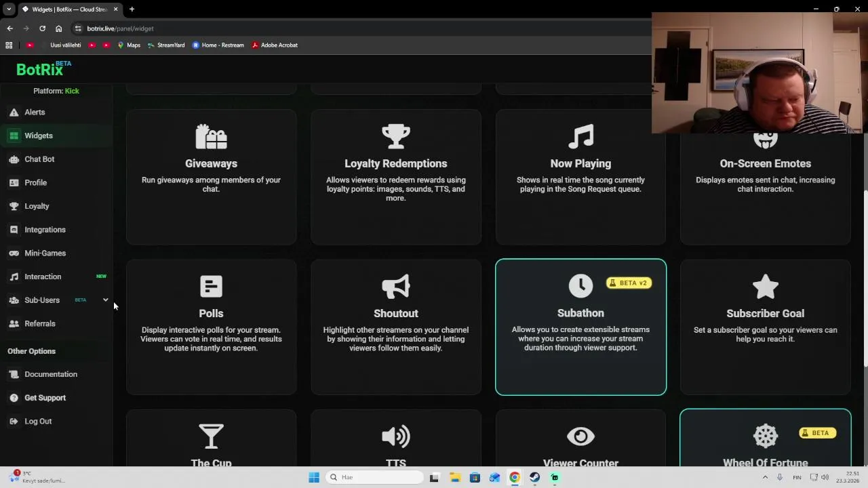Open the Maps bookmark
This screenshot has height=488, width=868.
pyautogui.click(x=129, y=45)
